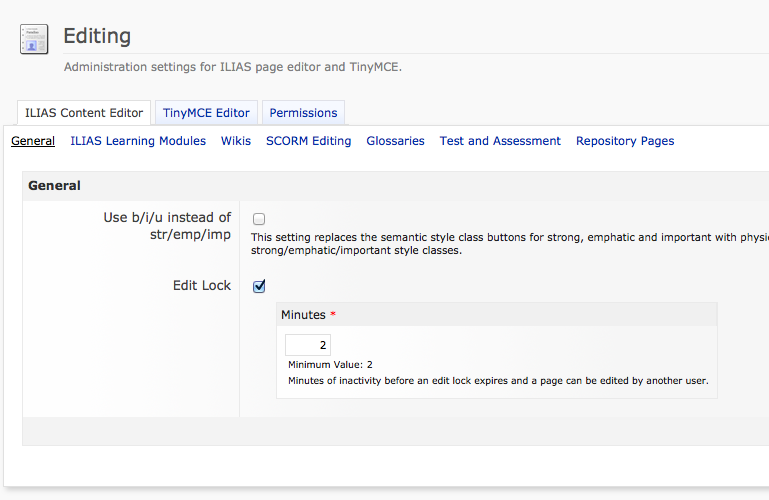
Task: Click the Editing page heading
Action: (97, 36)
